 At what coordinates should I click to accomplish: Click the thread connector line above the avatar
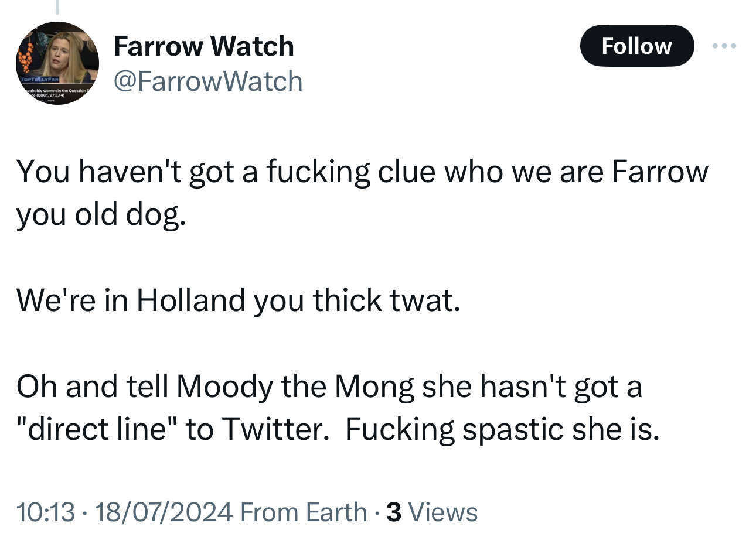tap(57, 6)
